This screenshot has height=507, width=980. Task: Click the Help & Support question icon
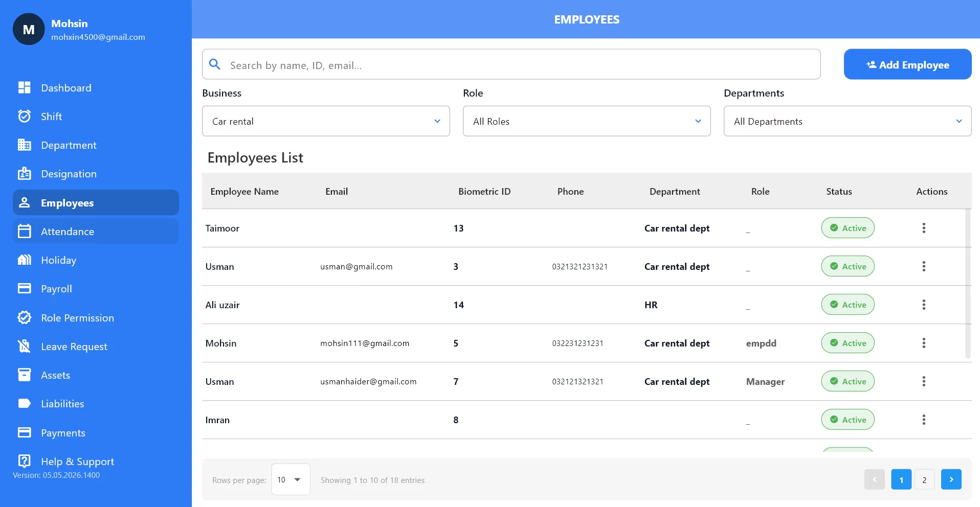point(24,461)
